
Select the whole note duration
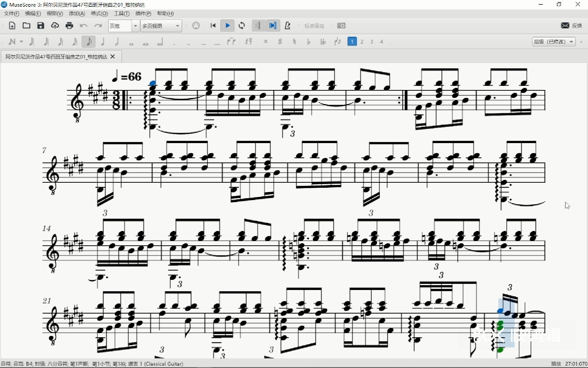point(131,44)
